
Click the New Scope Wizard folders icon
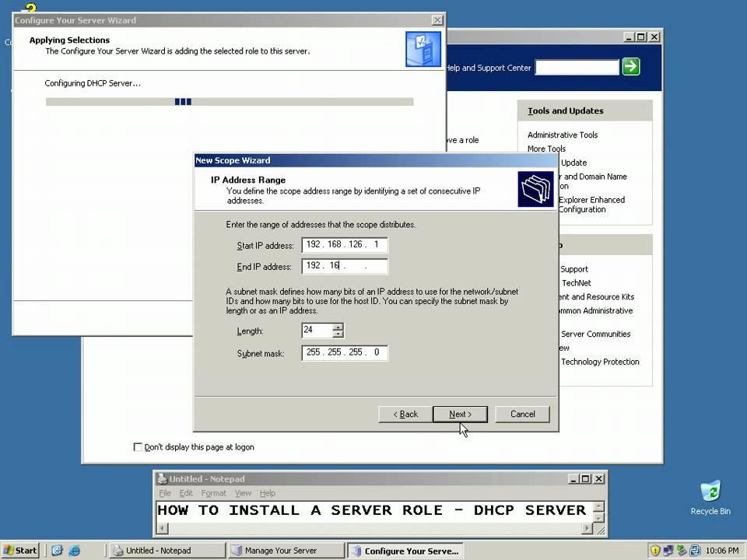(x=536, y=189)
